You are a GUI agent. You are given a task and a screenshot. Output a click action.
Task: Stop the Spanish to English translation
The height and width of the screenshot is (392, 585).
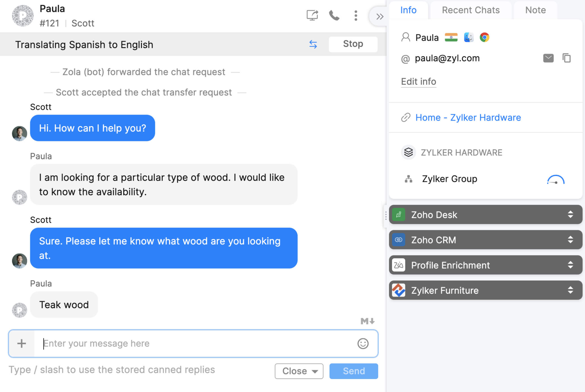(x=353, y=44)
